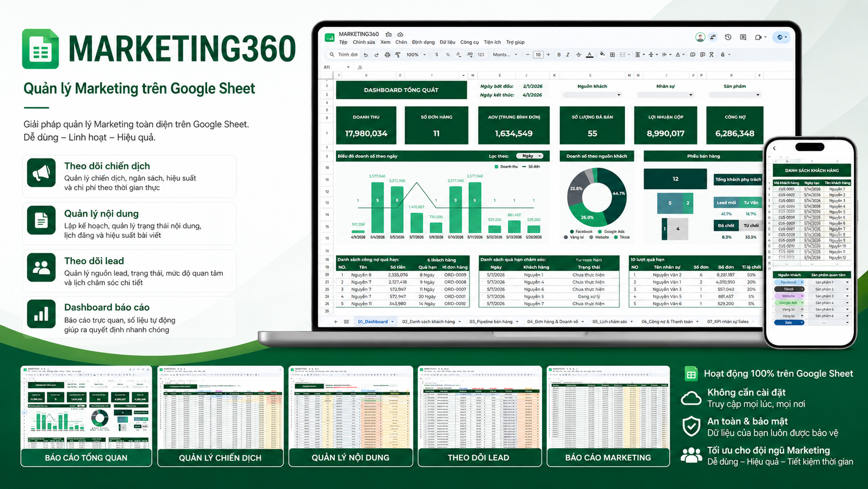This screenshot has height=489, width=868.
Task: Click the QUẢN LÝ CHIẾN DỊCH label
Action: [x=220, y=458]
